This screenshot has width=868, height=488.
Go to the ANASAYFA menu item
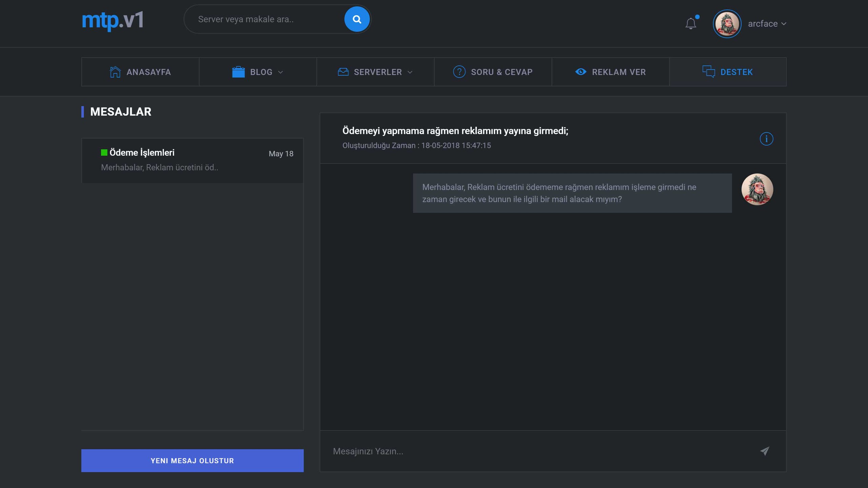(140, 72)
